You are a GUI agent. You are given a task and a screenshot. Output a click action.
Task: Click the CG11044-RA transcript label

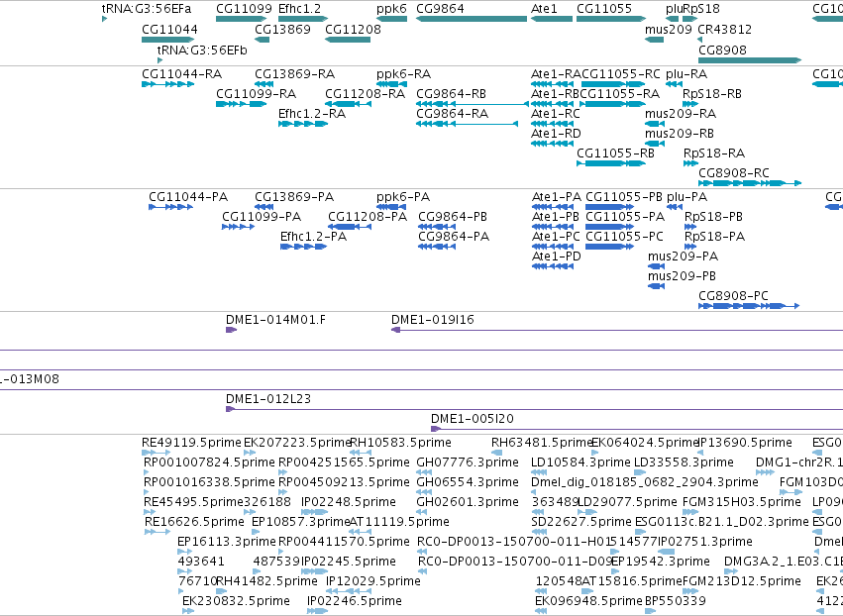tap(181, 73)
